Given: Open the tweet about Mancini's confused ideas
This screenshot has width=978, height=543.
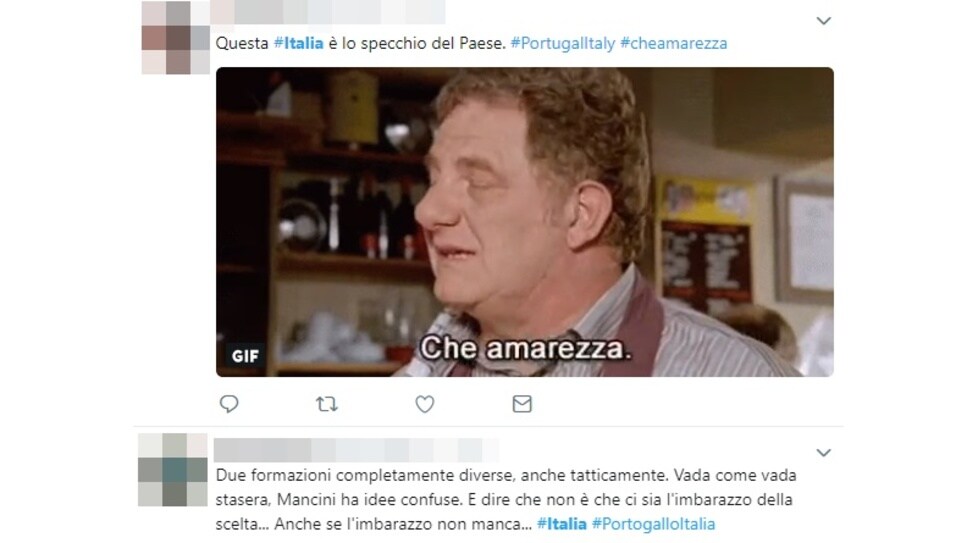Looking at the screenshot, I should tap(506, 499).
